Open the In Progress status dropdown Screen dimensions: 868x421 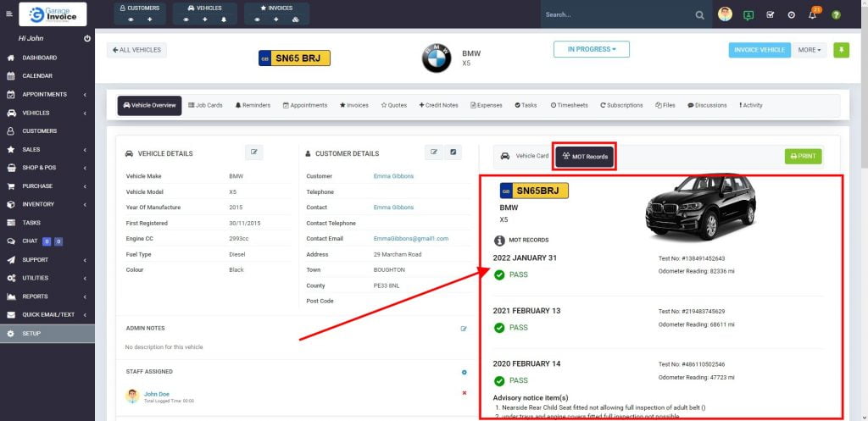click(x=591, y=50)
